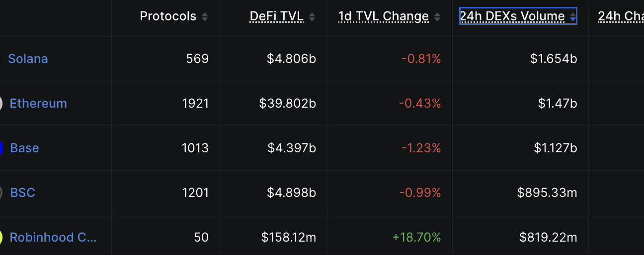Open the Robinhood C... chain link
Image resolution: width=644 pixels, height=255 pixels.
pyautogui.click(x=53, y=237)
